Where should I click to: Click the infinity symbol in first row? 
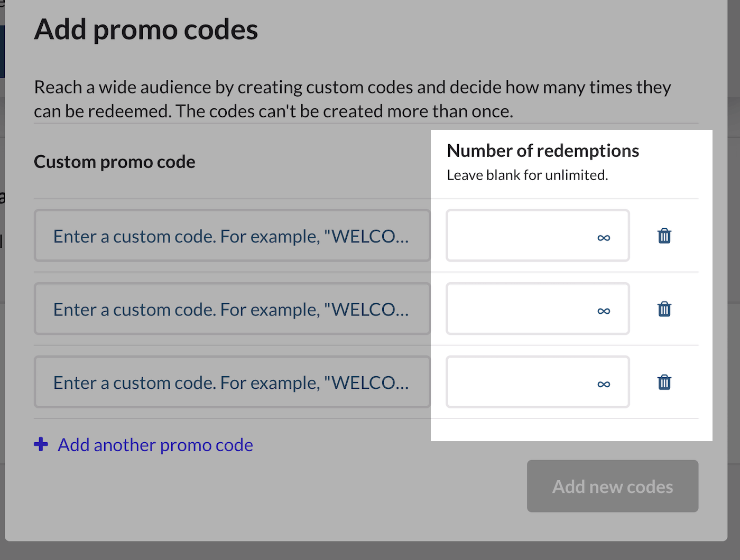(604, 238)
